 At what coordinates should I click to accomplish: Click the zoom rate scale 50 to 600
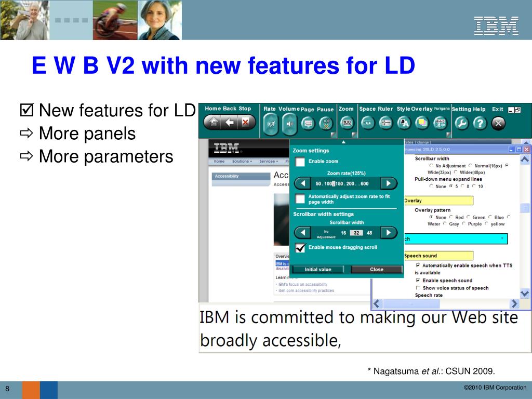342,183
